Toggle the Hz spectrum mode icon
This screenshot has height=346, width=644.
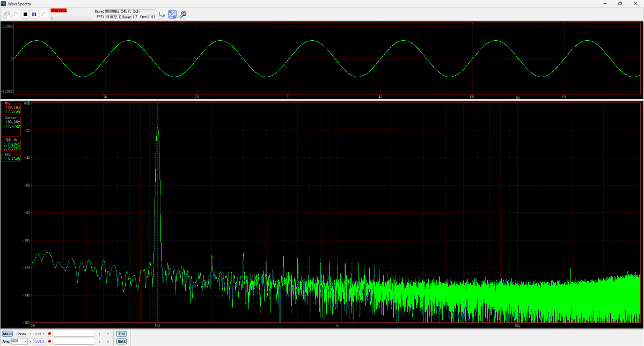click(172, 14)
